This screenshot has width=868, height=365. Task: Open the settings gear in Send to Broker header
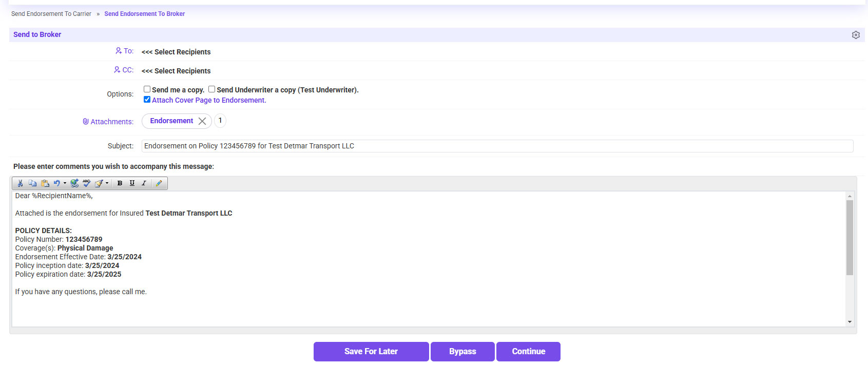point(856,35)
